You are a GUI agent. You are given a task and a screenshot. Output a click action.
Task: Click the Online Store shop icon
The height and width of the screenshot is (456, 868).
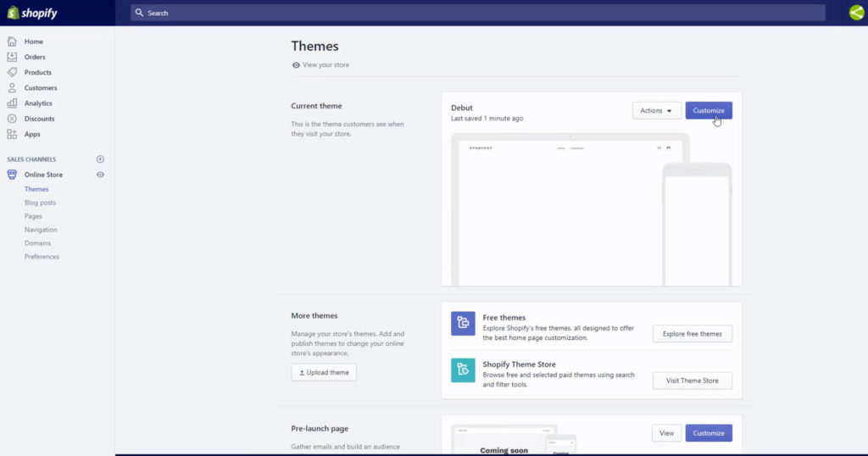coord(12,175)
